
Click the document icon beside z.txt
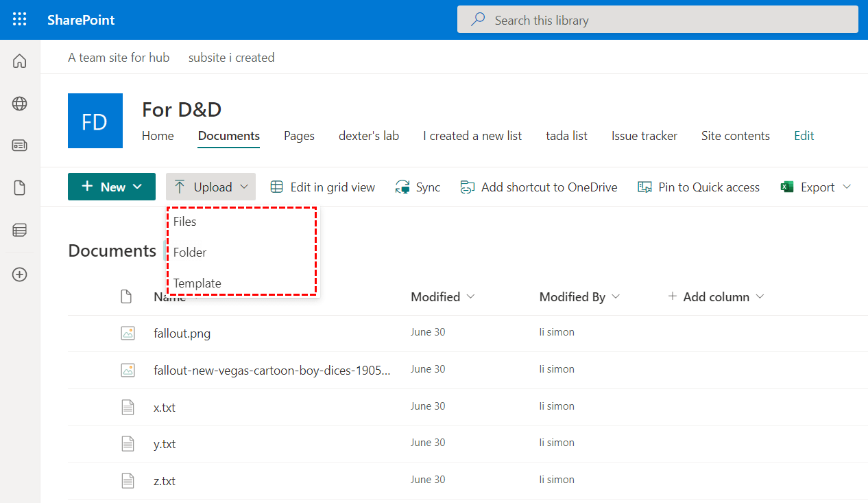[128, 481]
